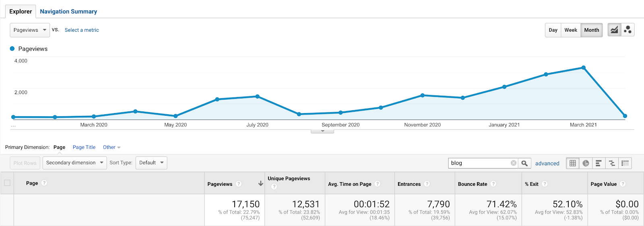Click the 52.10% exit value
Viewport: 644px width, 226px height.
tap(568, 204)
